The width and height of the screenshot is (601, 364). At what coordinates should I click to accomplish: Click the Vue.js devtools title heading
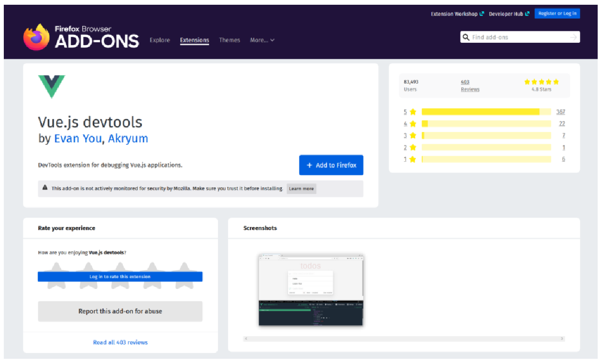[x=90, y=122]
